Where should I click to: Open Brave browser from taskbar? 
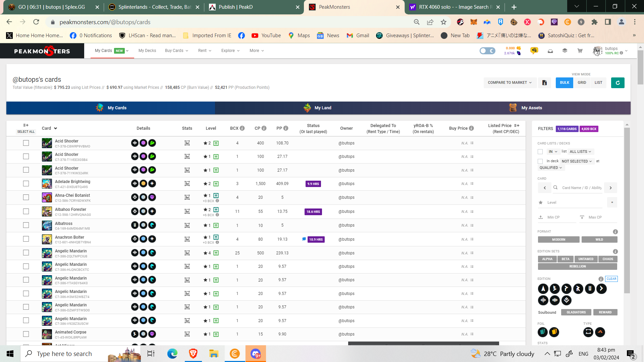tap(193, 354)
